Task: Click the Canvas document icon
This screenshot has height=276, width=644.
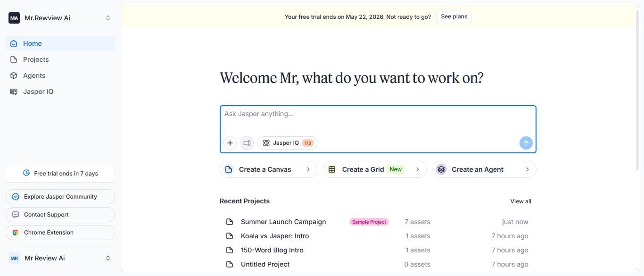Action: coord(229,169)
